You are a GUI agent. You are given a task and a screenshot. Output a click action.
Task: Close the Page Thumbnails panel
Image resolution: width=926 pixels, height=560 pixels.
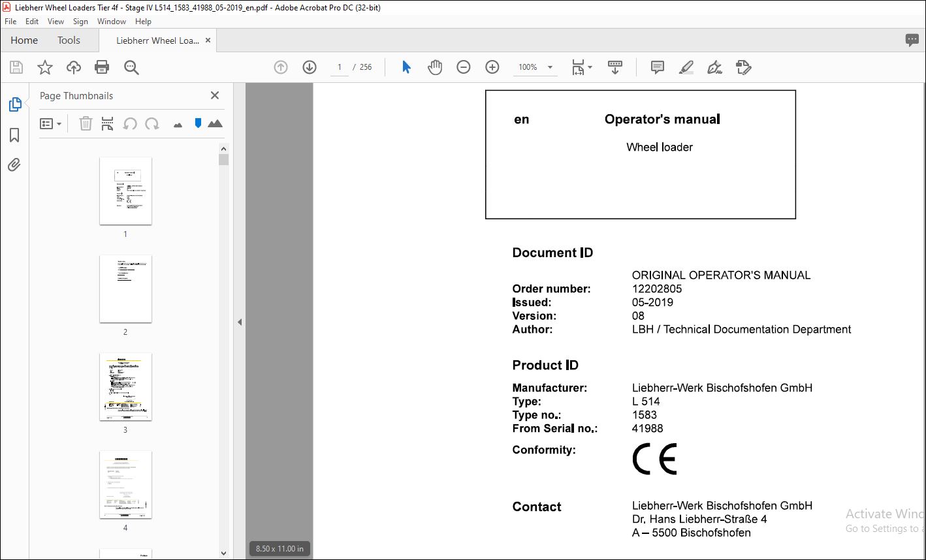click(215, 95)
